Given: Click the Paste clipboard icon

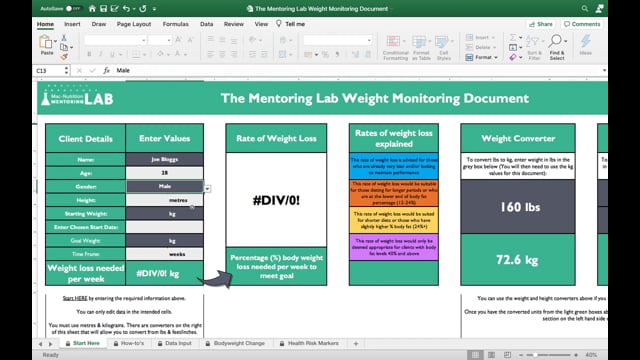Looking at the screenshot, I should (46, 42).
